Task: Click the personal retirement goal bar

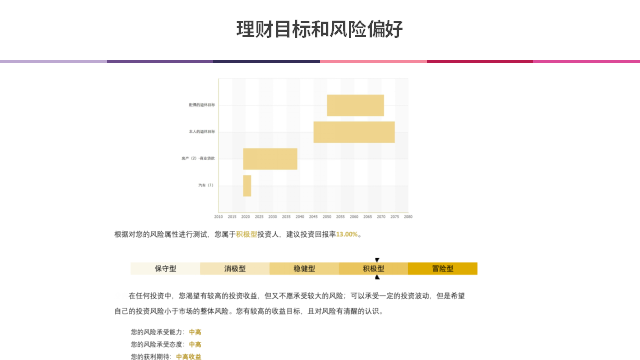Action: (354, 132)
